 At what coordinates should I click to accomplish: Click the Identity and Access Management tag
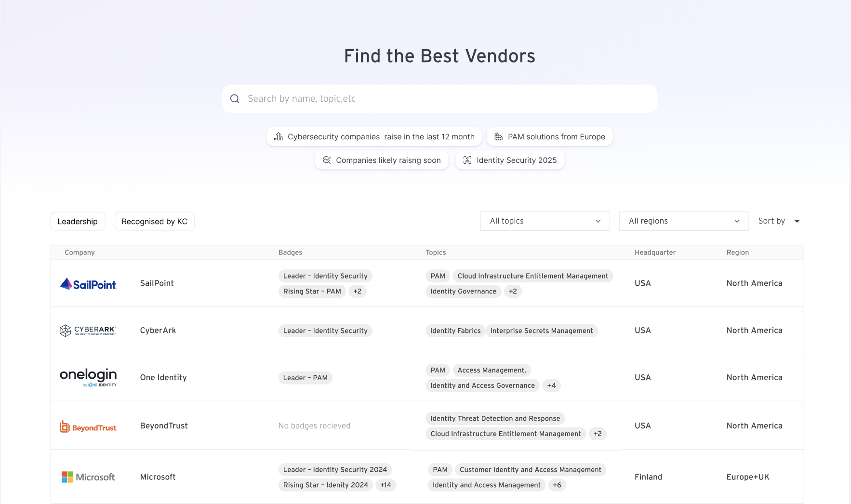point(486,485)
